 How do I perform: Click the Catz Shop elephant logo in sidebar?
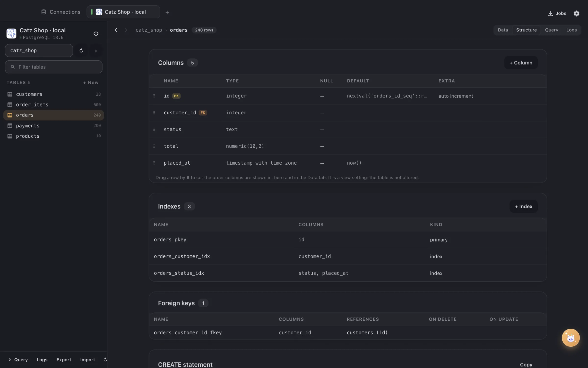coord(11,33)
